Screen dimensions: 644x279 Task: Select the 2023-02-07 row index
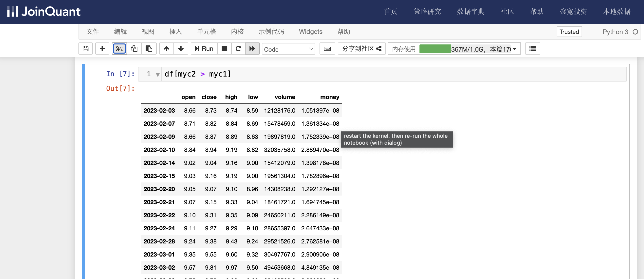click(x=159, y=124)
